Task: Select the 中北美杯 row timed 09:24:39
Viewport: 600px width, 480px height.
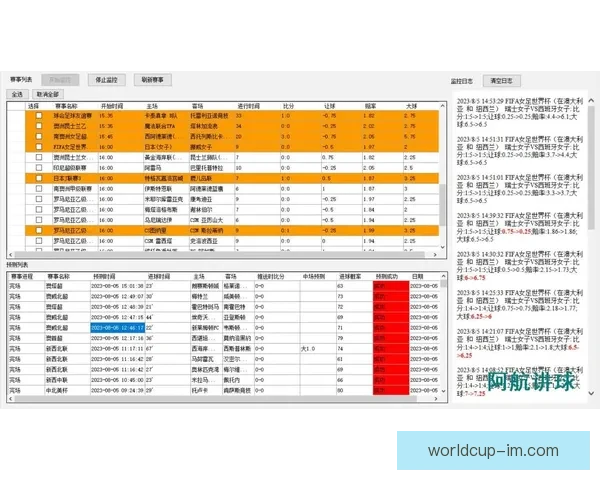Action: click(x=223, y=390)
